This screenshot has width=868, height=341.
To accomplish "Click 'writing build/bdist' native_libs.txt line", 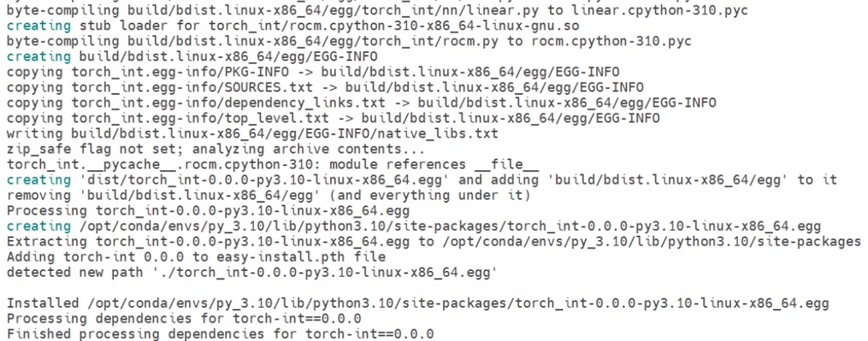I will [x=252, y=134].
